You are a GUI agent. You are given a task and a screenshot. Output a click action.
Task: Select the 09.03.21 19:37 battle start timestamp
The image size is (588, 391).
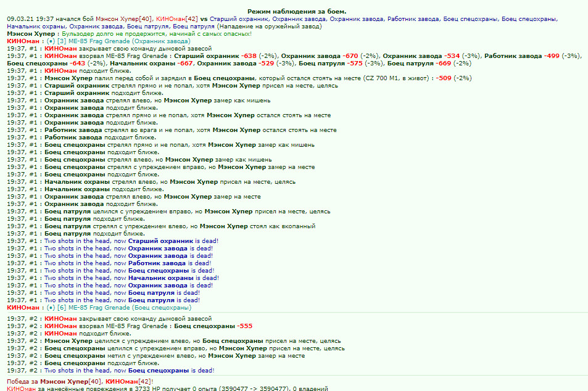coord(30,19)
